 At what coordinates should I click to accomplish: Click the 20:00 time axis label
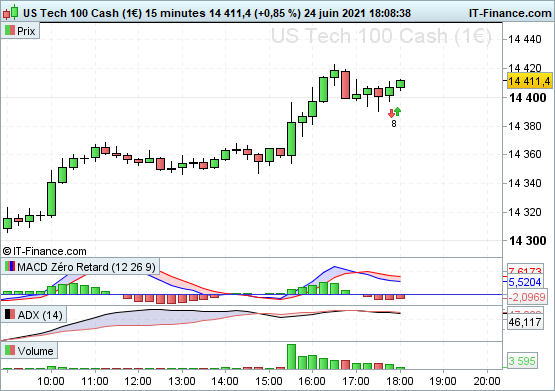(x=487, y=381)
